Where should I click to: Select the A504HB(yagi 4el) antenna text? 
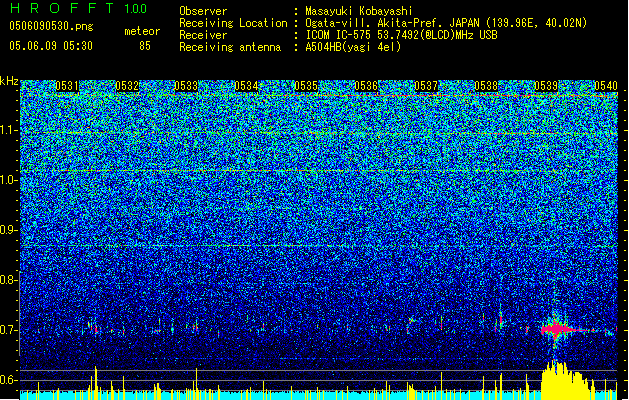pos(353,47)
